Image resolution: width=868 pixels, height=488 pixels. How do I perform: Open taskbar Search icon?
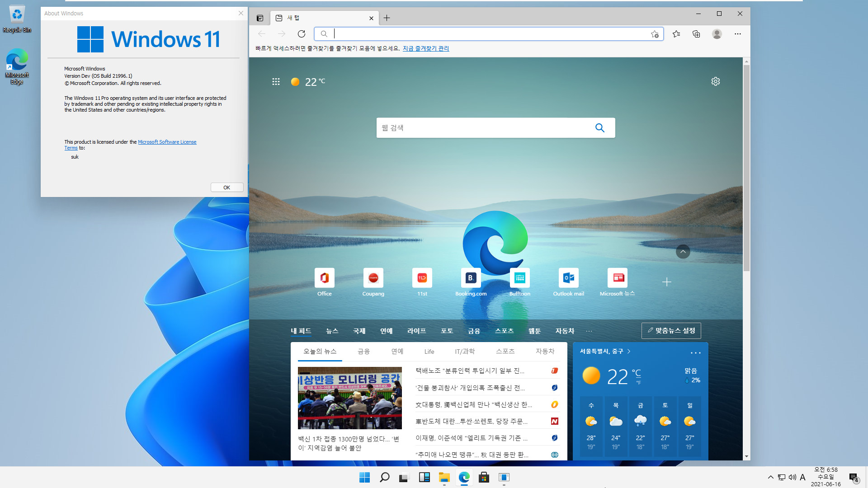[x=384, y=477]
